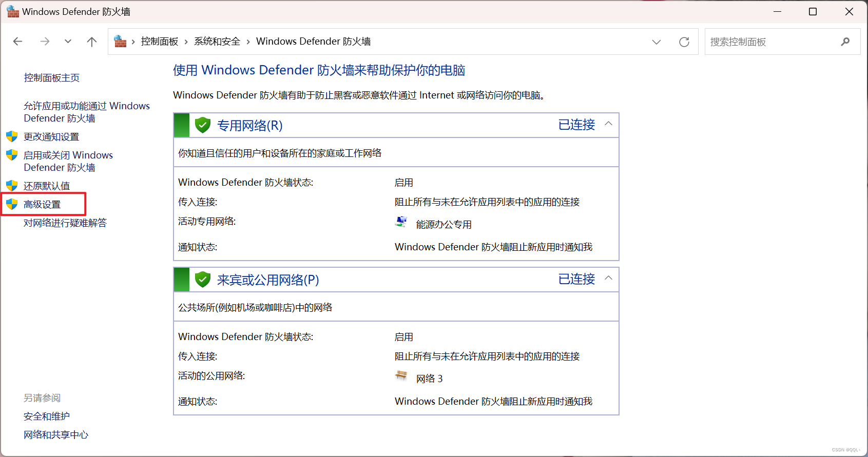Screen dimensions: 868x457
Task: Click 网络 3 network name
Action: (430, 379)
